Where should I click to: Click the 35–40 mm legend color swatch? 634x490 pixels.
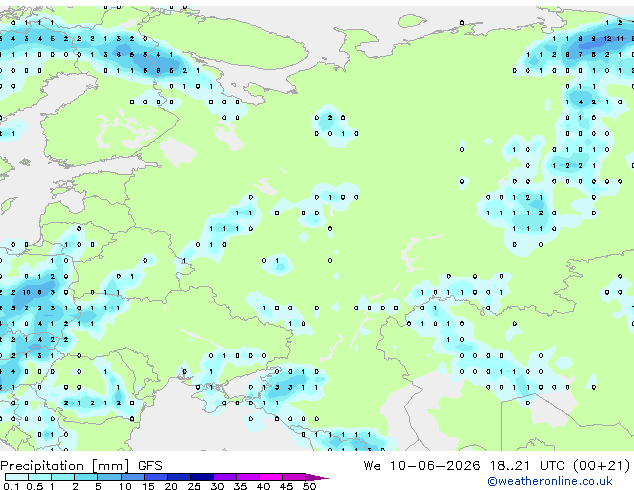[248, 477]
